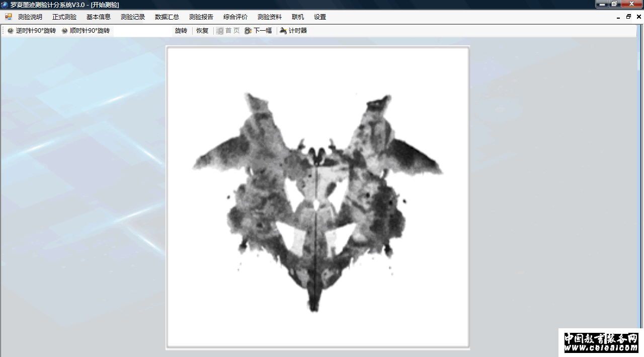The image size is (644, 357).
Task: Click the counterclockwise 90° rotate icon
Action: (11, 31)
